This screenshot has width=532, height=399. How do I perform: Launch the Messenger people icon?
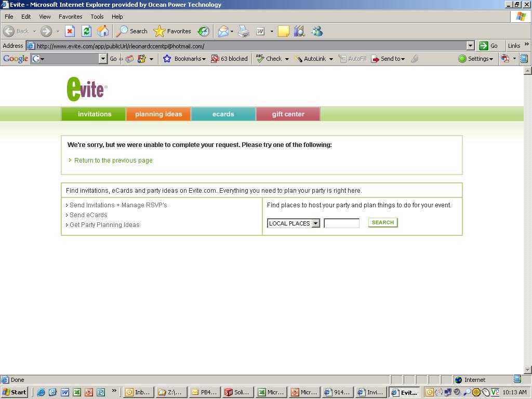tap(317, 31)
